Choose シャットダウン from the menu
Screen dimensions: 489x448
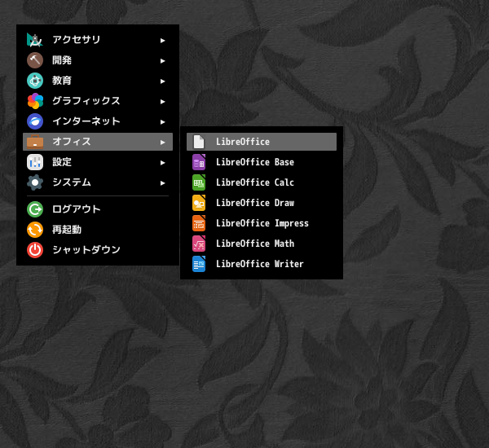pos(98,250)
